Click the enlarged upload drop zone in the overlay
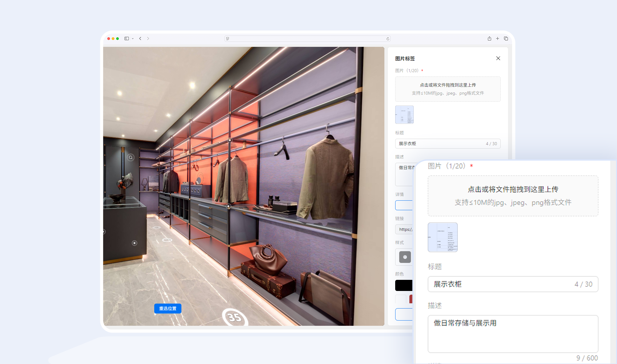 point(513,196)
